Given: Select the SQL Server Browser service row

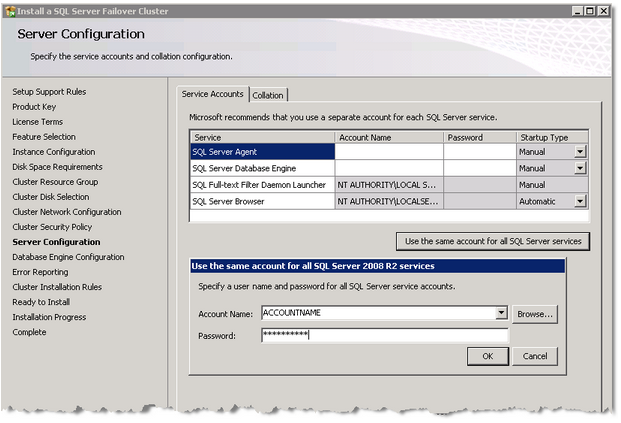Looking at the screenshot, I should coord(263,202).
